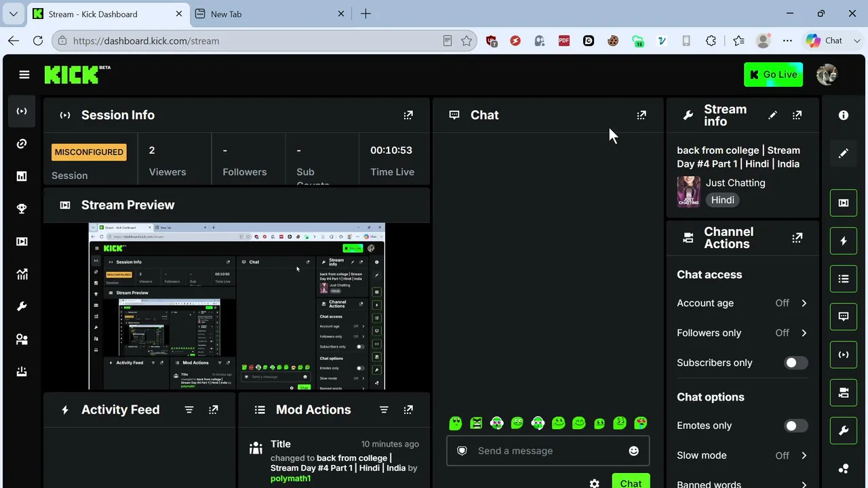The image size is (868, 488).
Task: Click the angry square-face emote
Action: pos(476,424)
